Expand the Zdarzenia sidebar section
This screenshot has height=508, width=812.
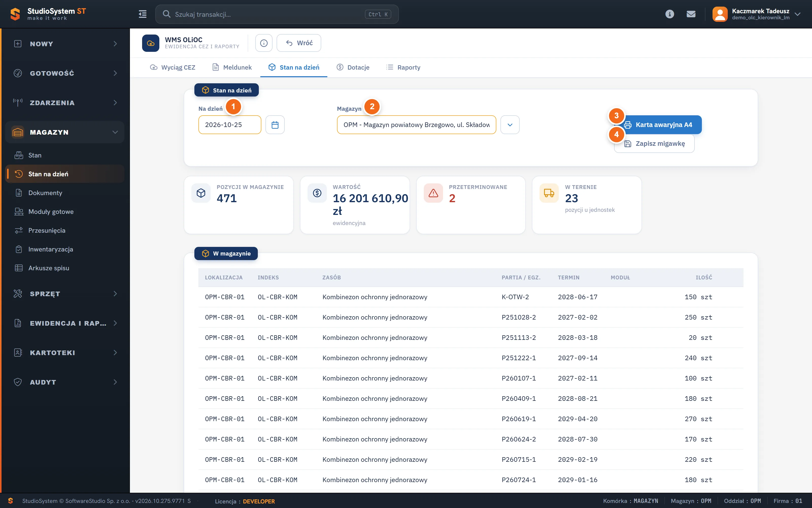[65, 103]
